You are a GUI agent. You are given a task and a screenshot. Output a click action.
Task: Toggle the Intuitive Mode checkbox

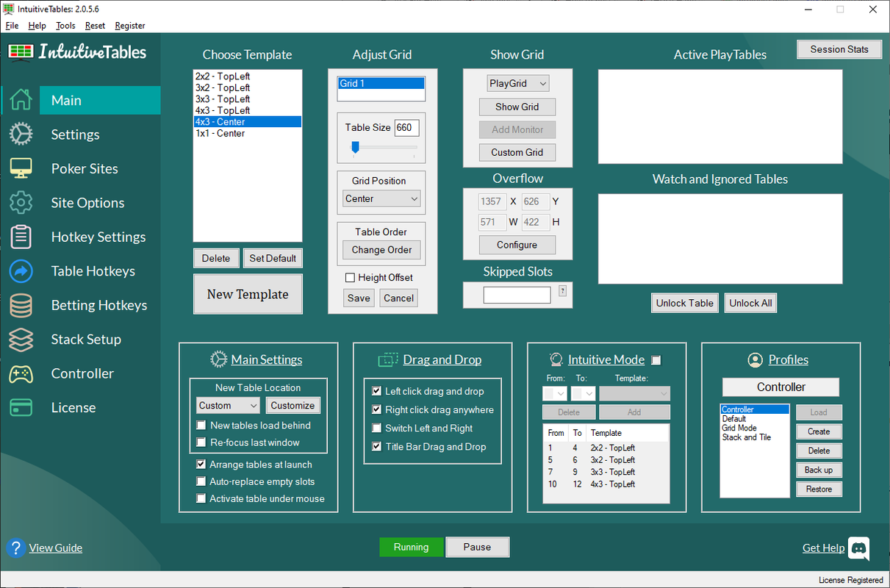coord(656,360)
